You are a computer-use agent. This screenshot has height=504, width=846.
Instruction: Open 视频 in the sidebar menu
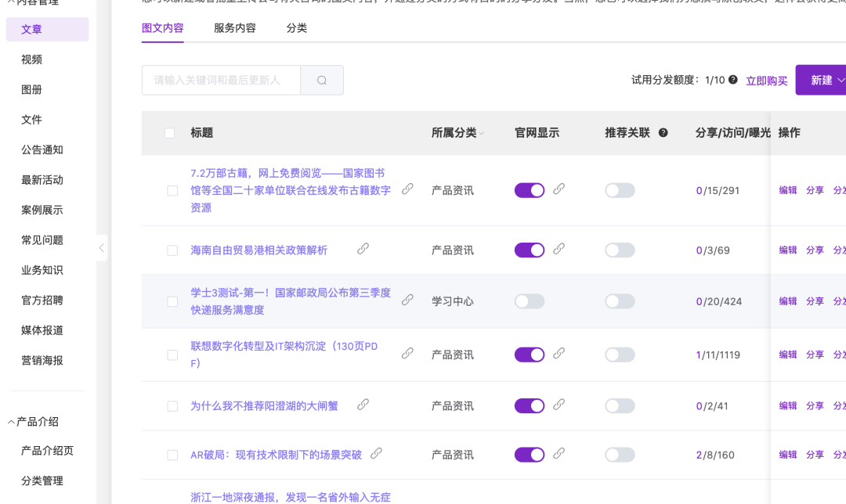tap(32, 59)
